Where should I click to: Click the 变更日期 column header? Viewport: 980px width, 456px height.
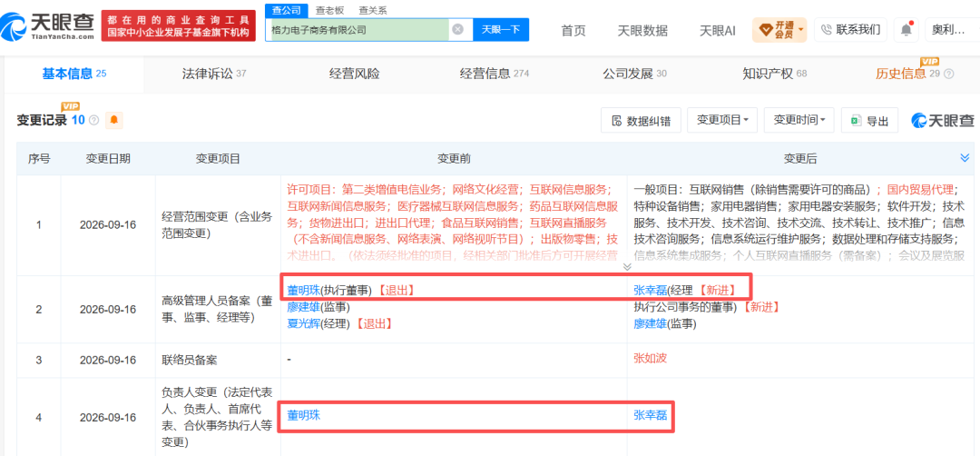pos(107,159)
